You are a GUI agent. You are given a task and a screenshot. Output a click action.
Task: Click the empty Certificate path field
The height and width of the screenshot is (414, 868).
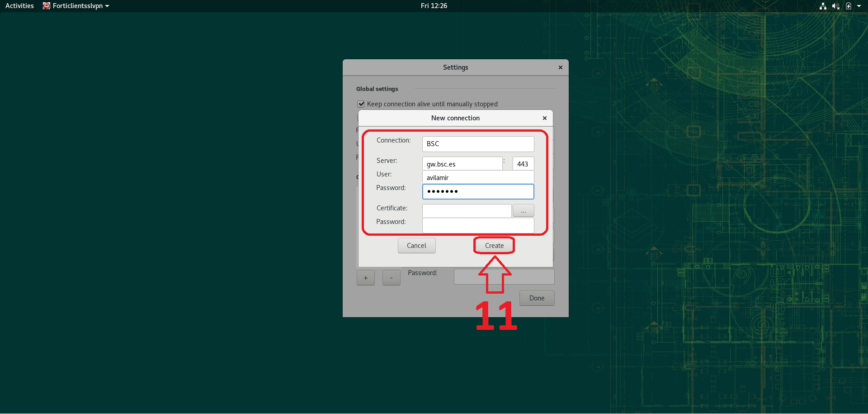coord(467,211)
